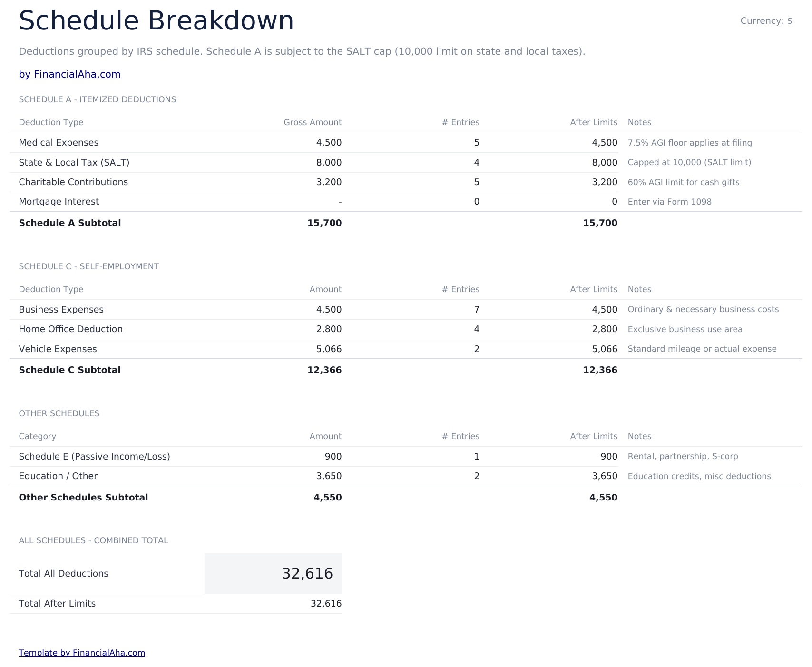812x667 pixels.
Task: Select the Business Expenses row label
Action: (61, 310)
